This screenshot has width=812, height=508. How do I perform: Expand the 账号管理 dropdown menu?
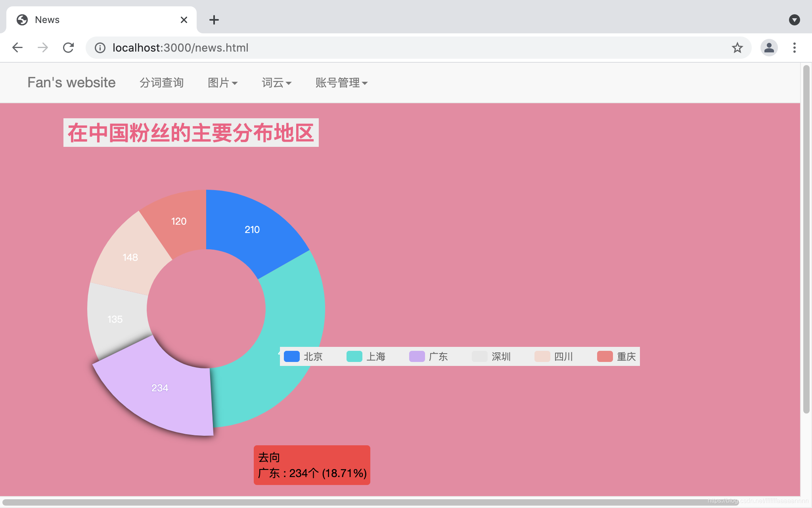341,83
